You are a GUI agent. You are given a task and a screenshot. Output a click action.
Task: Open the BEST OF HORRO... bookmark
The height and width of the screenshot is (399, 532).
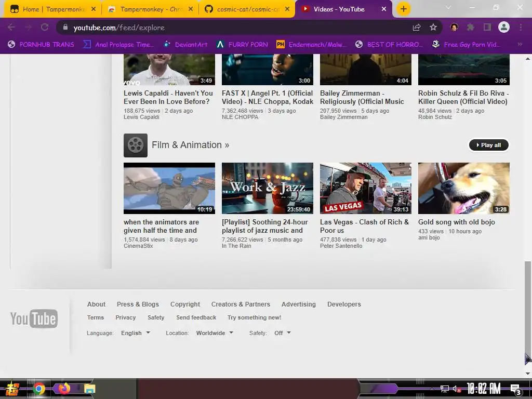pos(389,44)
